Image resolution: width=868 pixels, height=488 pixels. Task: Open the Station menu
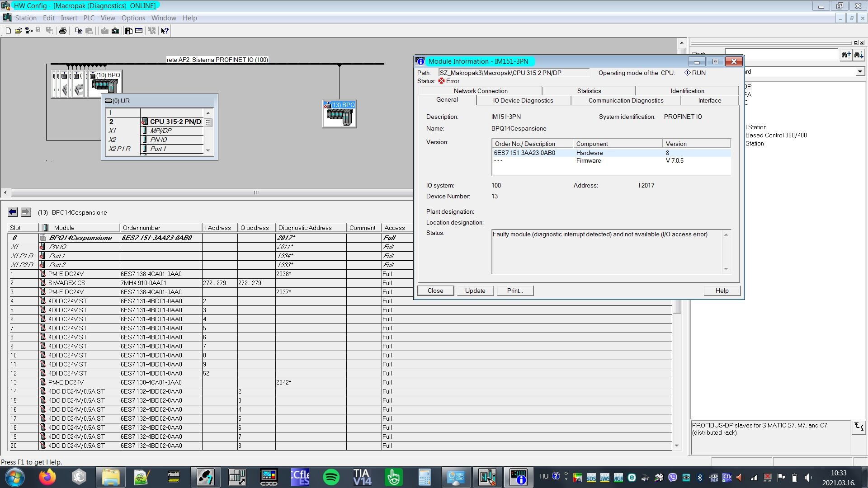tap(26, 18)
